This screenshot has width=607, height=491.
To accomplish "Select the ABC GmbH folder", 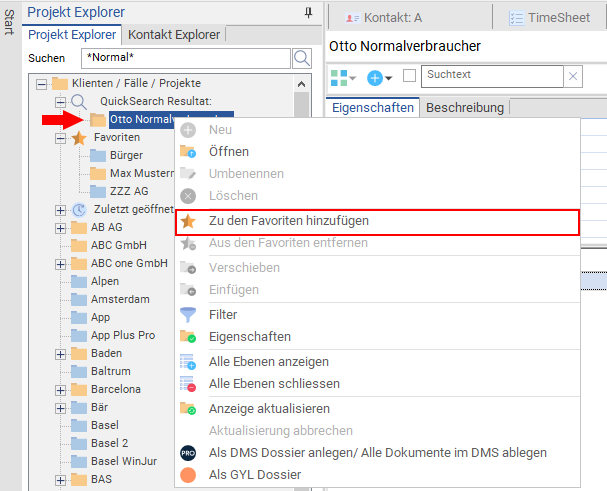I will [119, 246].
